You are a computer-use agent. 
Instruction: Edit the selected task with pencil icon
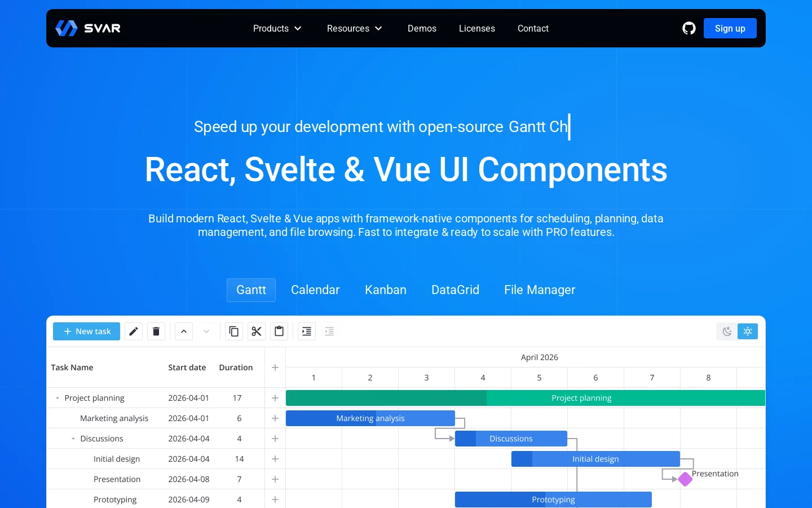[134, 331]
